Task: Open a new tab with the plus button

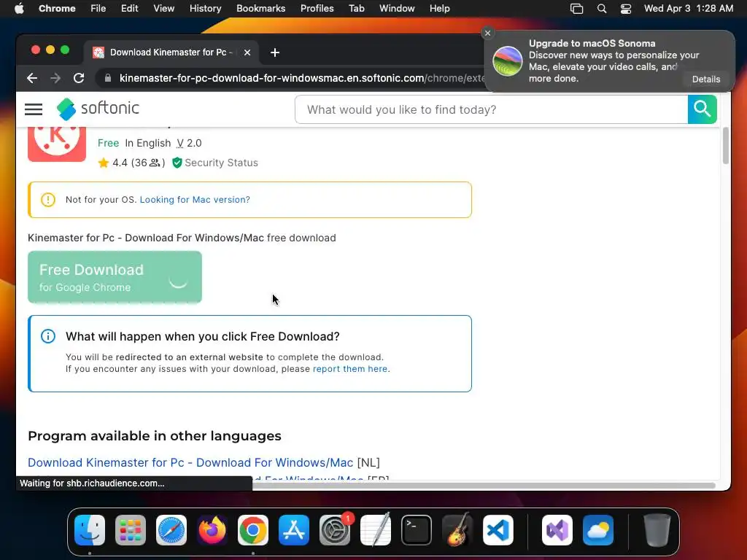Action: pyautogui.click(x=275, y=52)
